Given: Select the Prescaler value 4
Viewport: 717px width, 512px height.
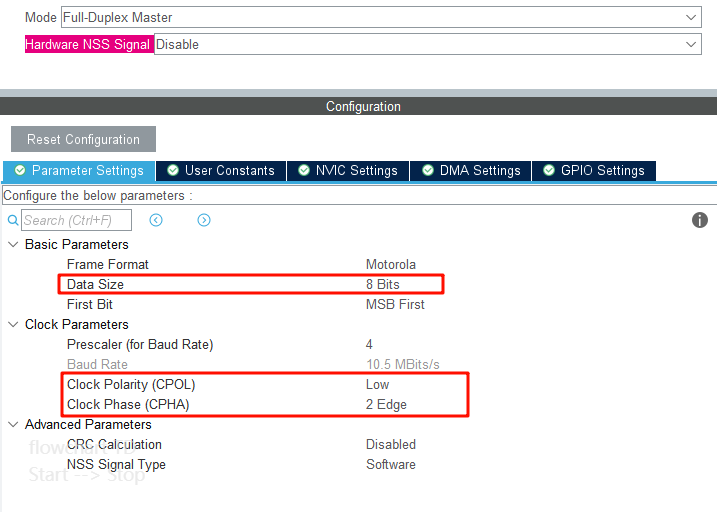Looking at the screenshot, I should [369, 345].
